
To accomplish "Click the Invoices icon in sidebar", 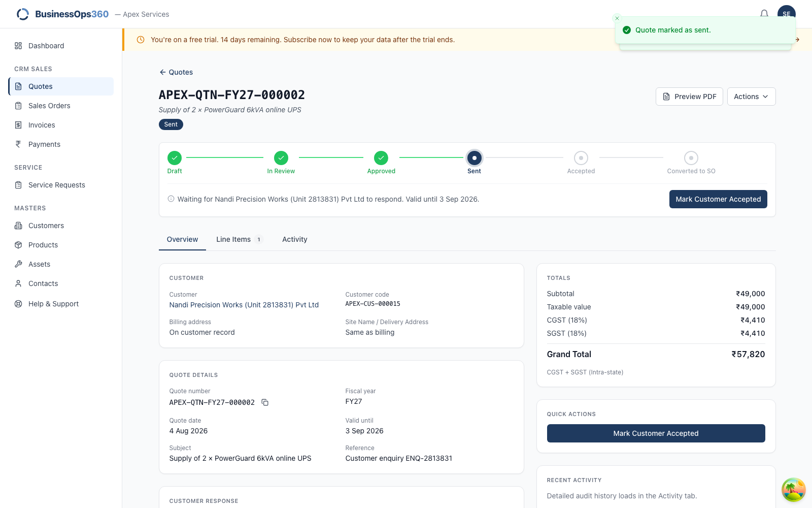I will (18, 125).
